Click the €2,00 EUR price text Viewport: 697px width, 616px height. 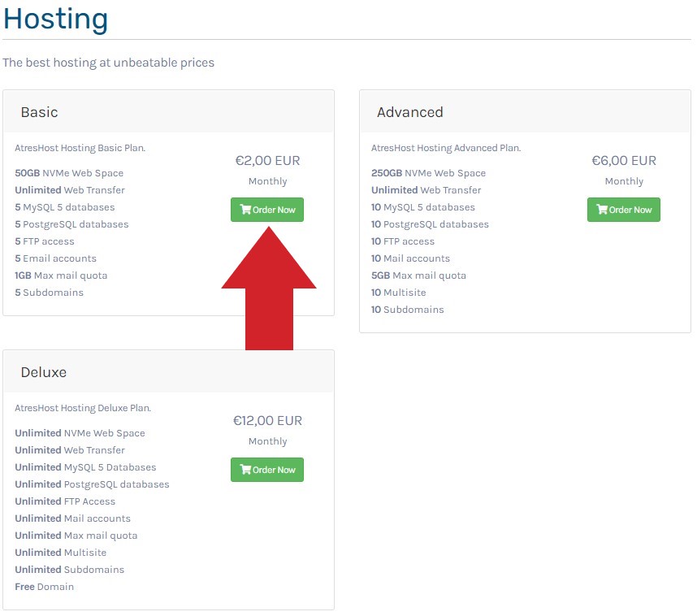pyautogui.click(x=267, y=161)
